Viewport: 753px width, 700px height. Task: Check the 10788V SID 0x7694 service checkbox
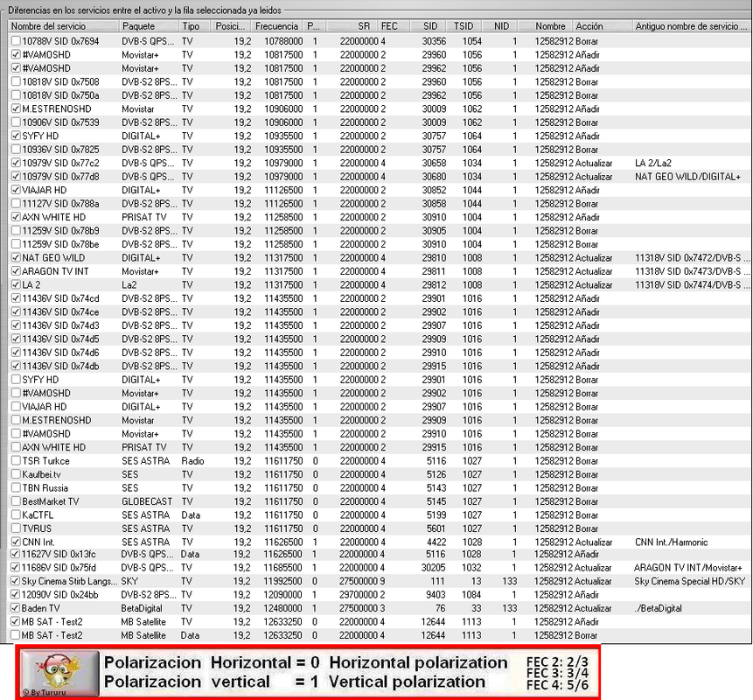(16, 41)
